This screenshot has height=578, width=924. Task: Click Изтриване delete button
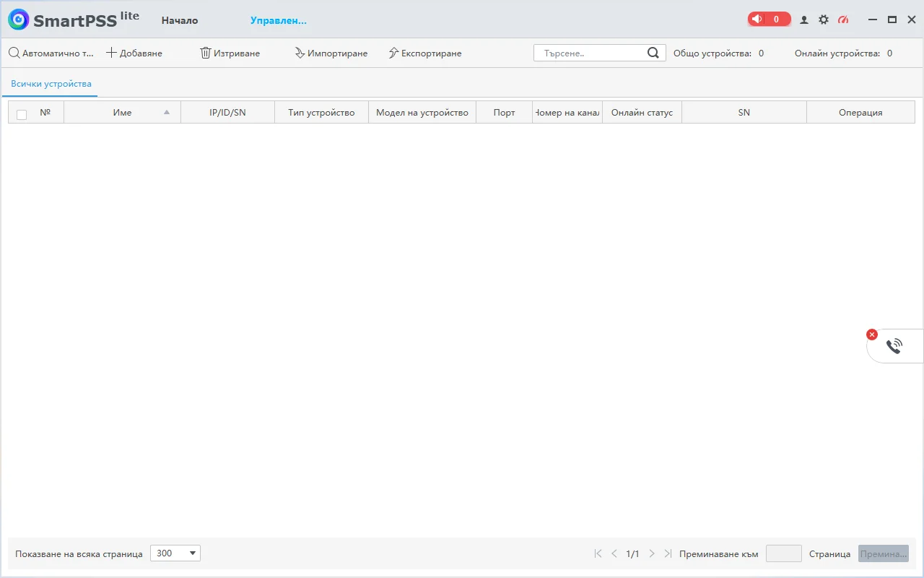(x=230, y=53)
